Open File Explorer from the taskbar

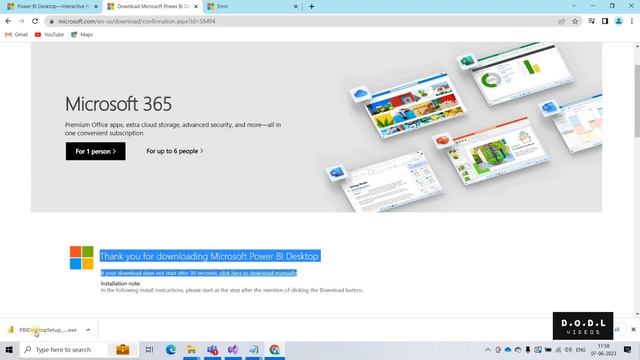click(x=191, y=350)
